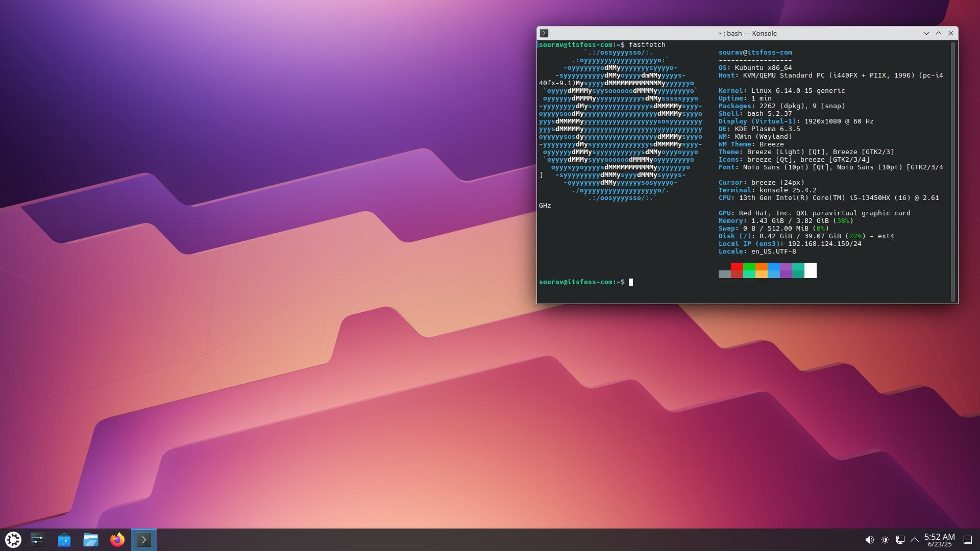Click the Konsole scrollbar on the right
Image resolution: width=980 pixels, height=551 pixels.
(x=952, y=168)
